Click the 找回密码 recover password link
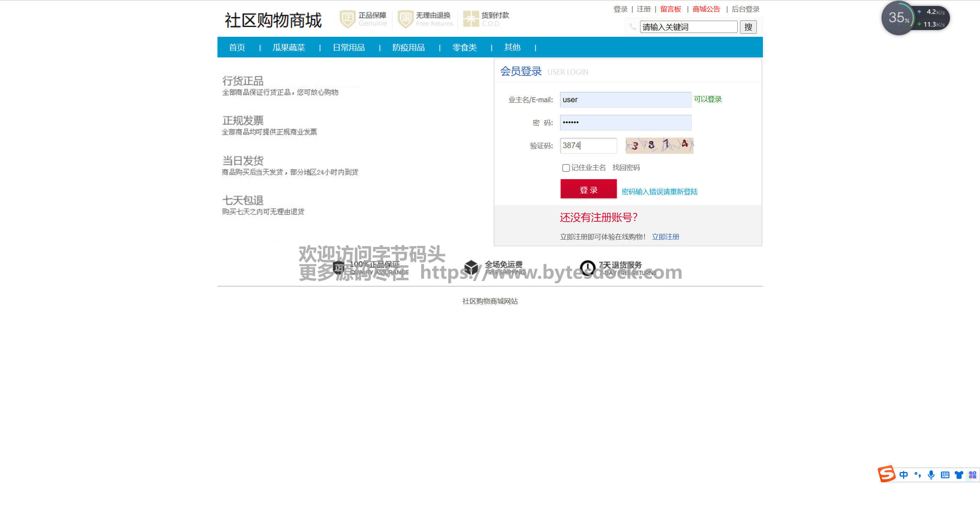980x526 pixels. click(626, 168)
